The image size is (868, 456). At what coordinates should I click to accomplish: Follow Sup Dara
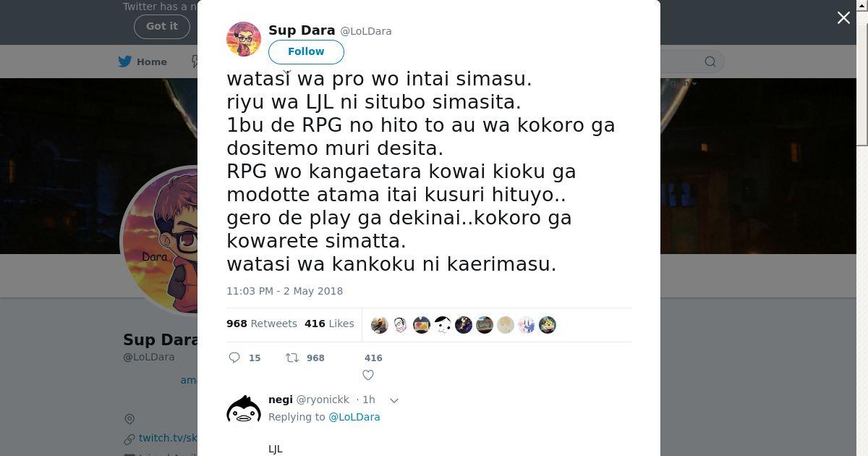(x=306, y=51)
